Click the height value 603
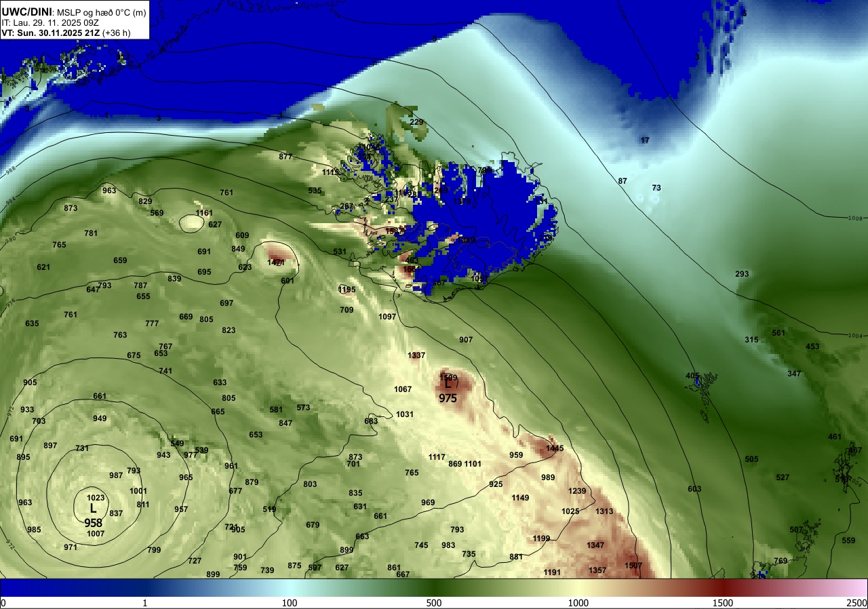868x609 pixels. (694, 489)
